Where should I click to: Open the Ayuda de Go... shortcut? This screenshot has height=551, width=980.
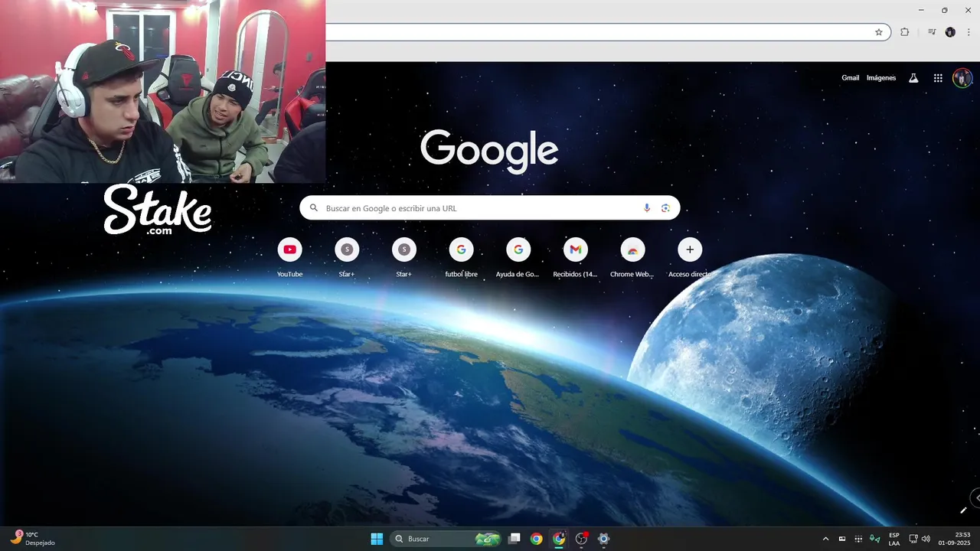[x=518, y=258]
